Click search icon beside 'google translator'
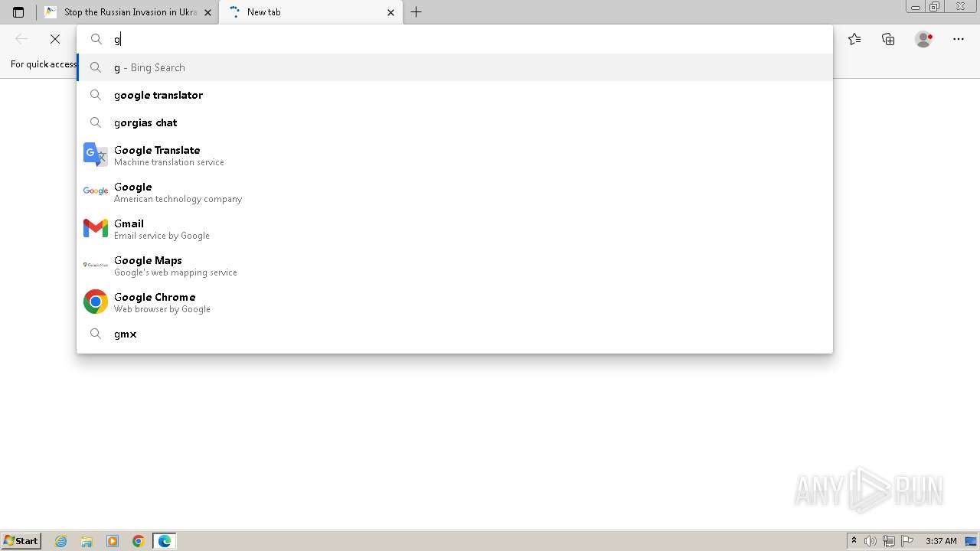980x551 pixels. [x=96, y=95]
